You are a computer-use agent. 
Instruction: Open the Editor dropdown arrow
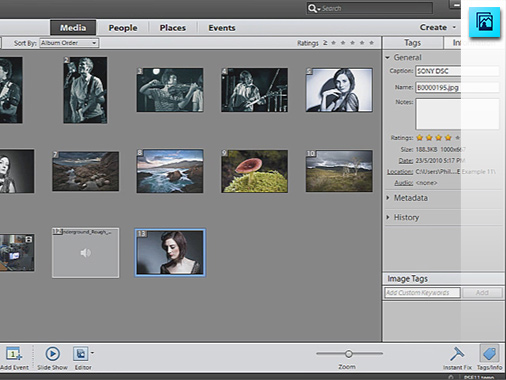click(92, 353)
